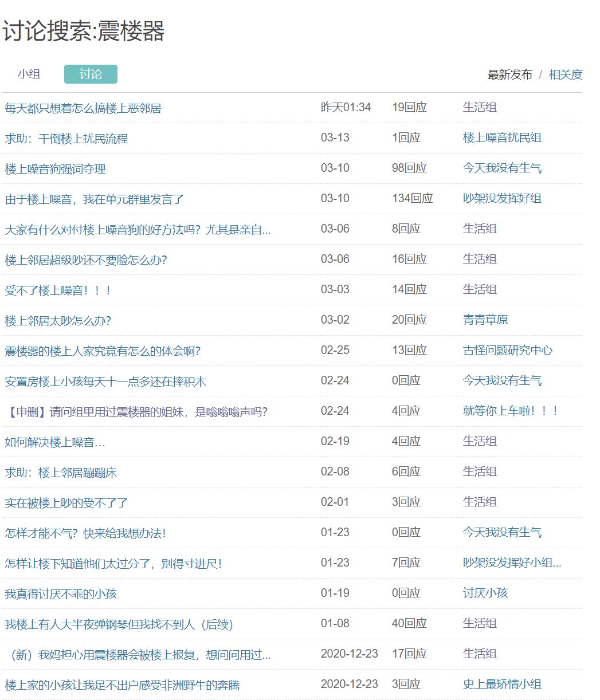Open the 楼上噪音狗强词夺理 discussion
The image size is (600, 700).
point(56,168)
